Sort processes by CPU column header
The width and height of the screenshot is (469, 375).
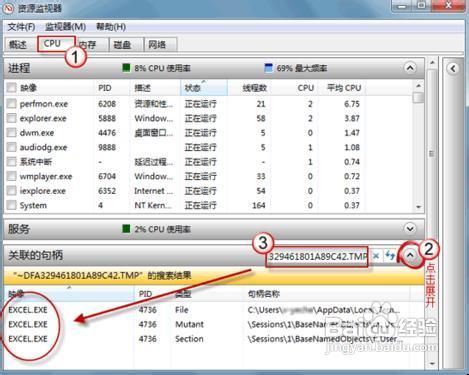click(x=295, y=88)
